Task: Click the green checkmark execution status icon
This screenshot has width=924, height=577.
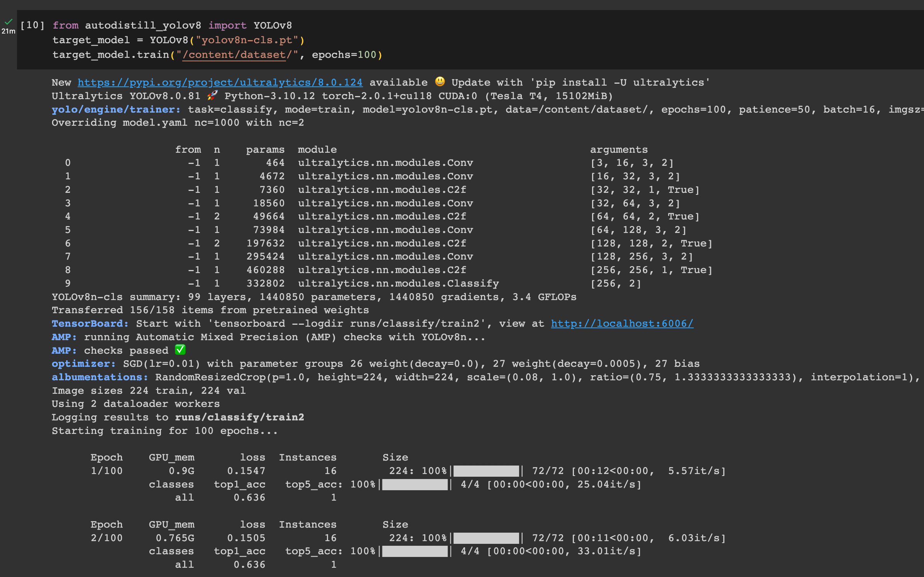Action: (8, 22)
